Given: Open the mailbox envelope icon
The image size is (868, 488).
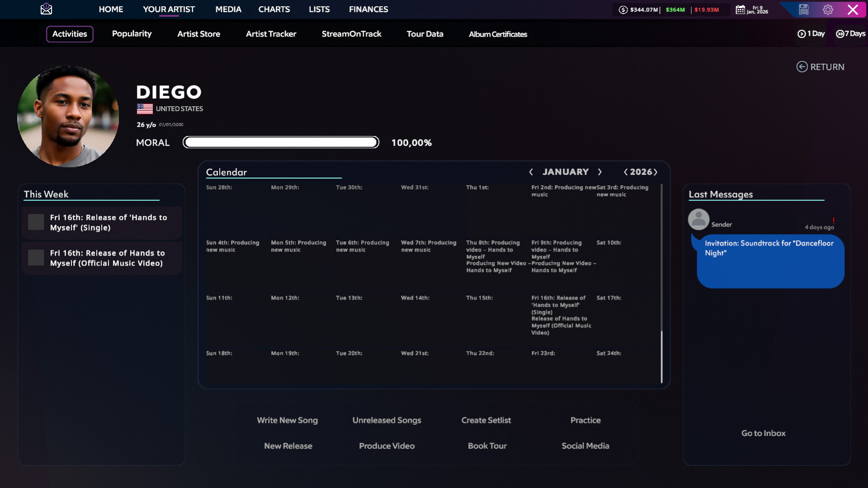Looking at the screenshot, I should tap(46, 9).
